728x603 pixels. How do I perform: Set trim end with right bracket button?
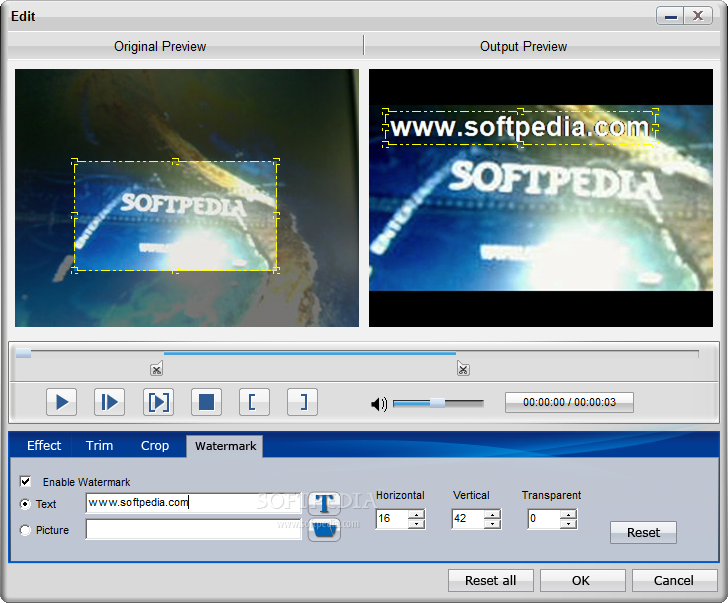[x=303, y=402]
